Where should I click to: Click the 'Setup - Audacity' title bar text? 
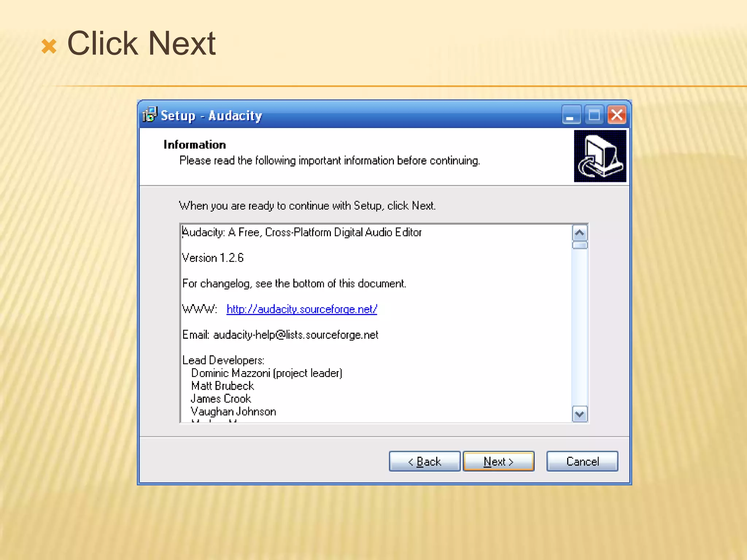(212, 116)
